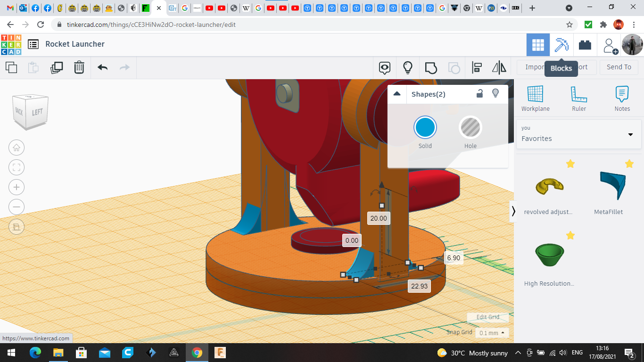The image size is (644, 362).
Task: Expand the Snap Grid 0.1 mm dropdown
Action: click(x=492, y=333)
